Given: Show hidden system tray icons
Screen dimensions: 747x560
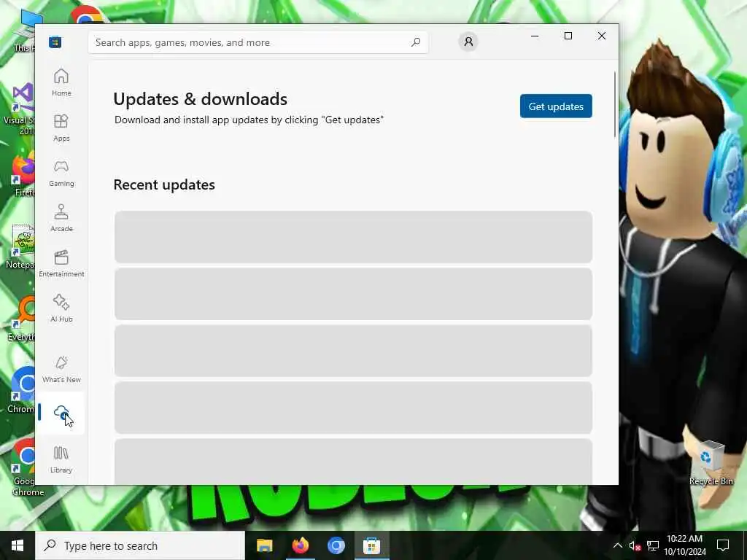Looking at the screenshot, I should click(x=617, y=545).
